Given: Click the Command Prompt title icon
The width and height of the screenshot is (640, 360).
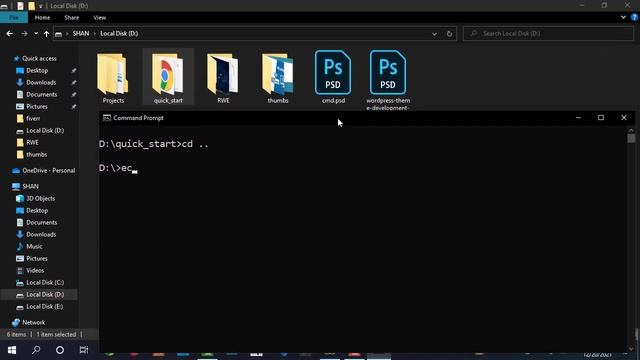Looking at the screenshot, I should 107,118.
